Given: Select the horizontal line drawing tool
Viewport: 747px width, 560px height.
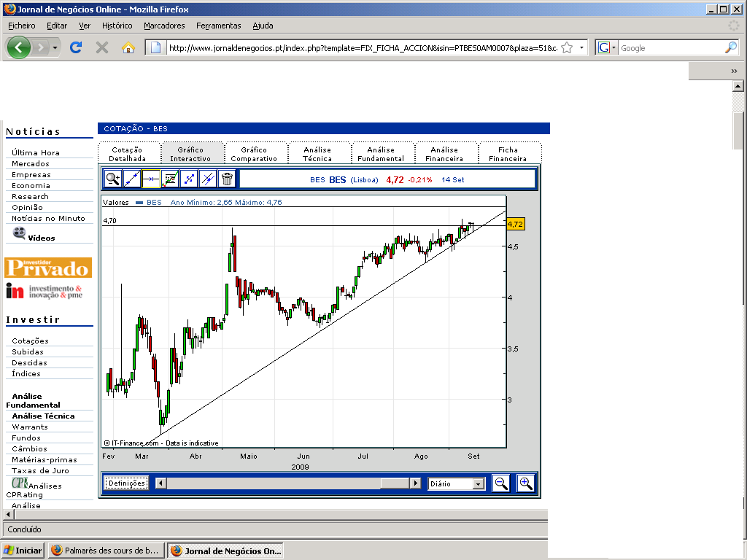Looking at the screenshot, I should pos(151,179).
